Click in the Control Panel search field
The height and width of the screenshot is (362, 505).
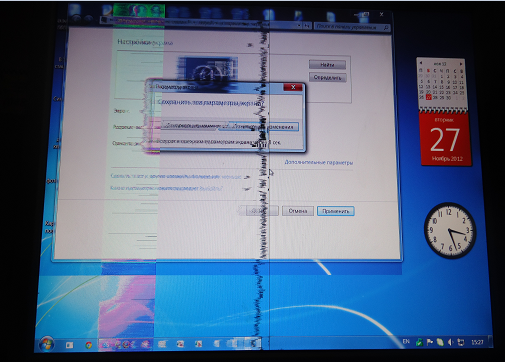pos(352,27)
